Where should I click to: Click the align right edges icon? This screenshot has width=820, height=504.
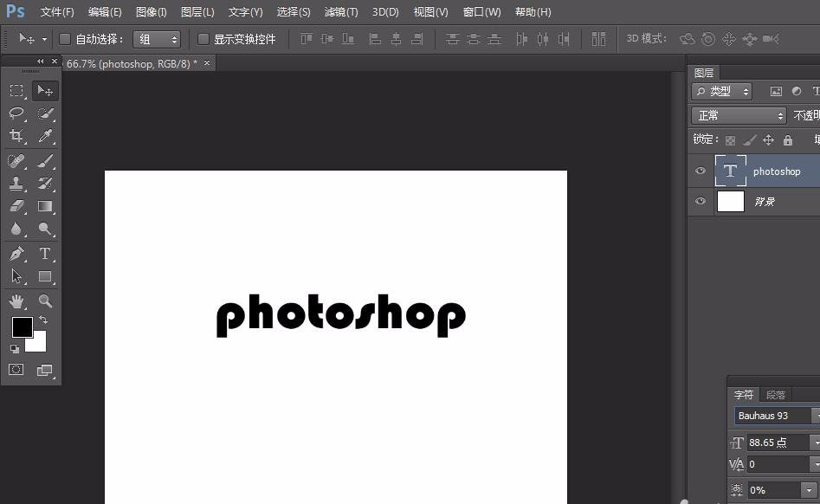(416, 39)
